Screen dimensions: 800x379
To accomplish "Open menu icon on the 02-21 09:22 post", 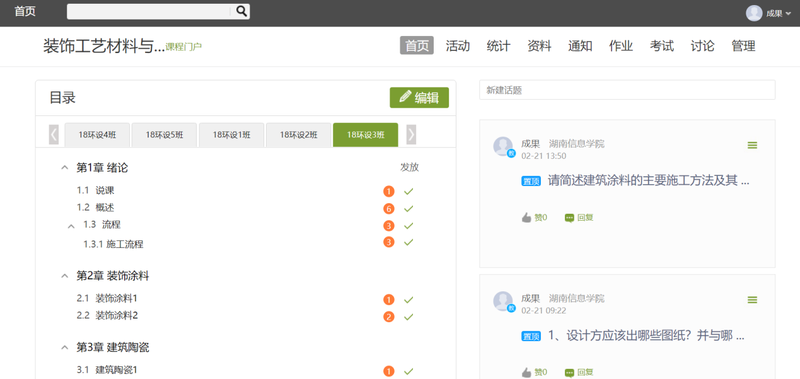I will (752, 300).
